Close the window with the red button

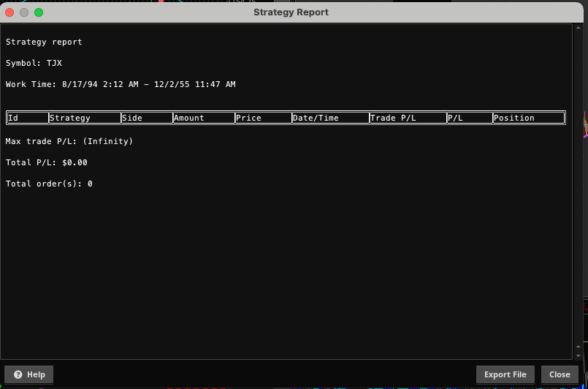tap(10, 12)
